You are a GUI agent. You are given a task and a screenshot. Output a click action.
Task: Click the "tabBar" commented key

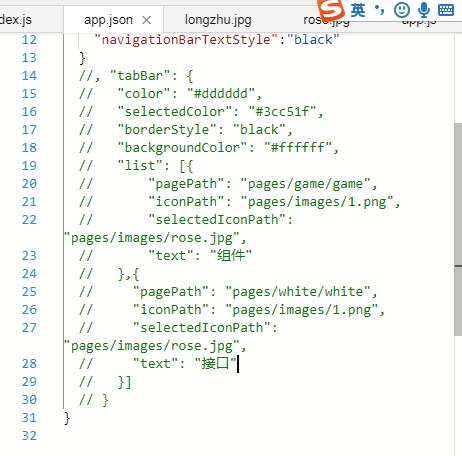click(140, 76)
